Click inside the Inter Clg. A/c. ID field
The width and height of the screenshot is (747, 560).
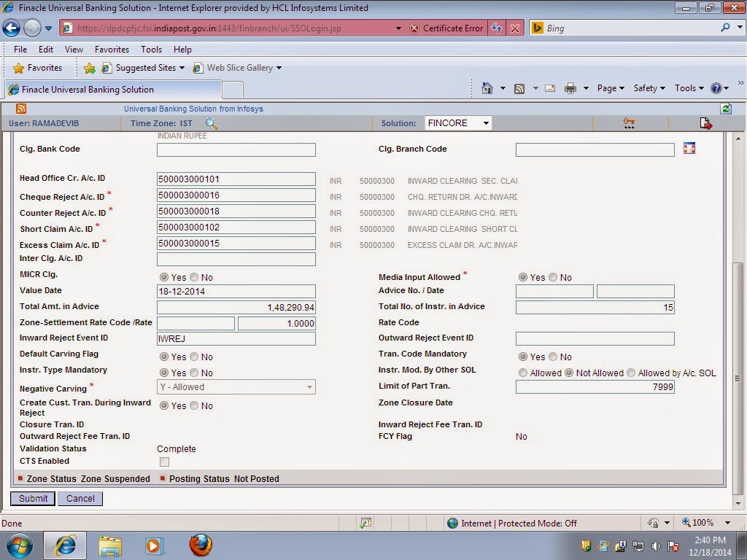click(236, 259)
